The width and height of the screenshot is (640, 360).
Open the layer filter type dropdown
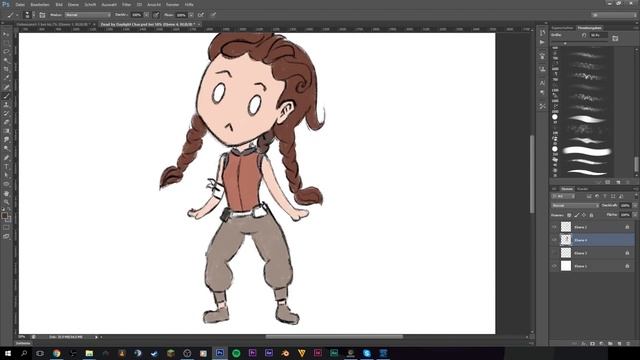563,196
